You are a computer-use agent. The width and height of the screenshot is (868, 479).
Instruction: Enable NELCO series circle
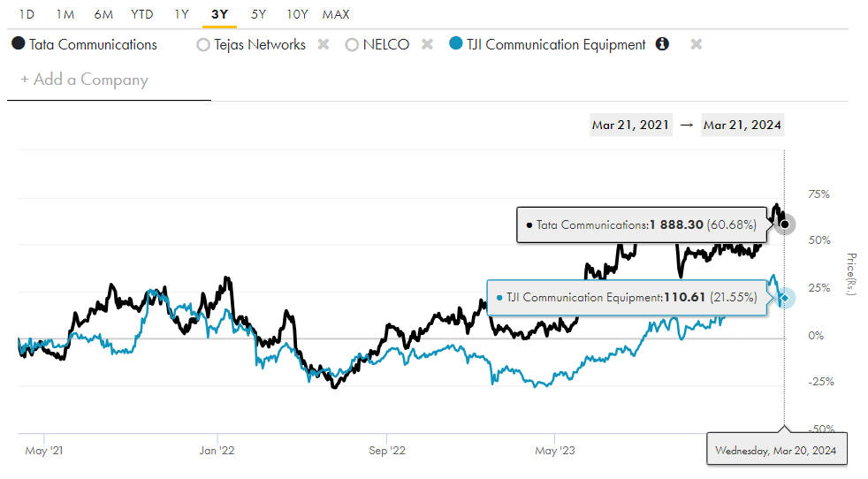(x=352, y=44)
